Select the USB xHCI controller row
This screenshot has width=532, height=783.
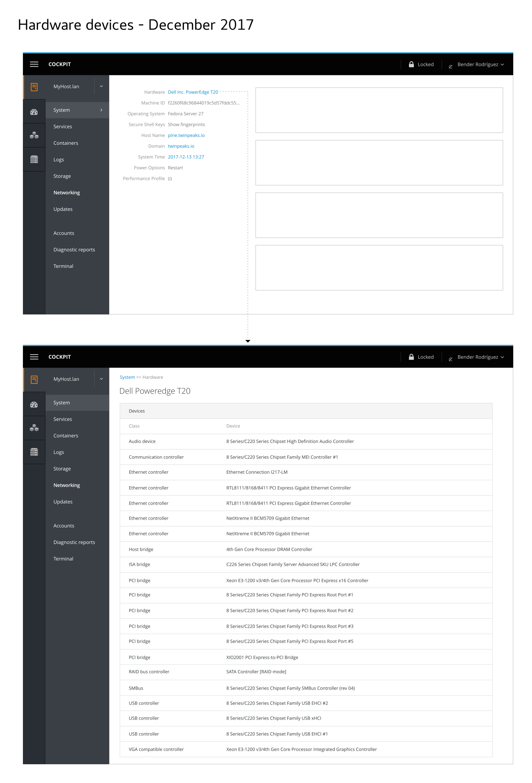point(306,718)
